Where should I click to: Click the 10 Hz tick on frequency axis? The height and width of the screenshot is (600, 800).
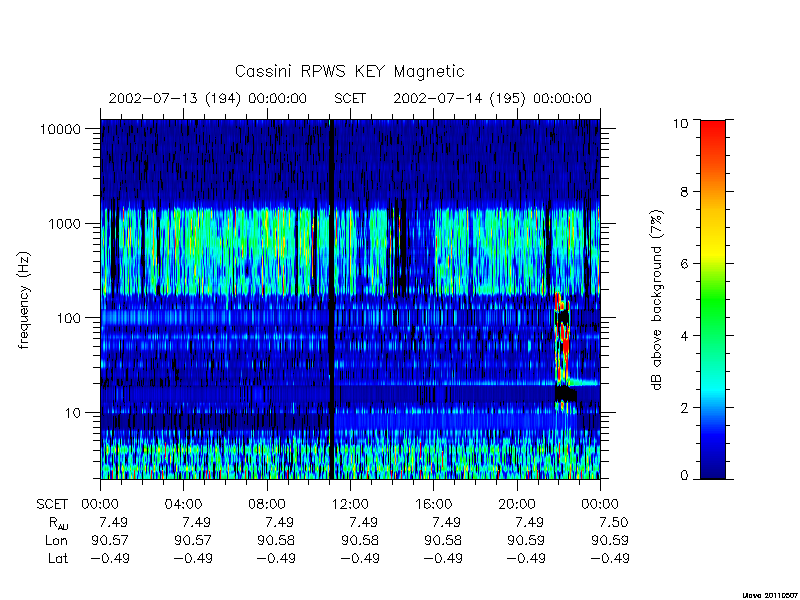tap(73, 412)
